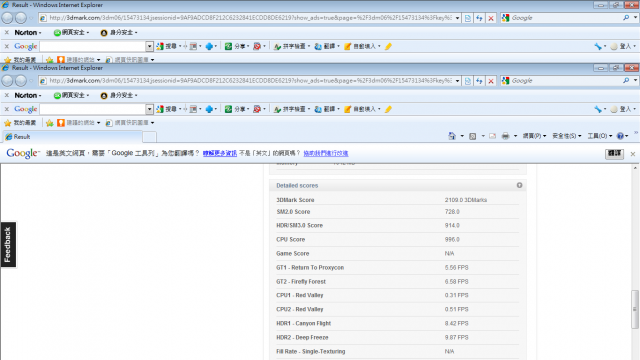Click the Home icon in command bar
Viewport: 640px width, 360px height.
452,136
